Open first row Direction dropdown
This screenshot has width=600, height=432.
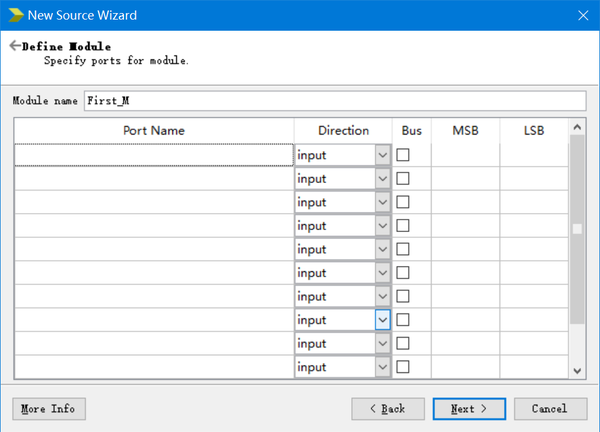(382, 155)
